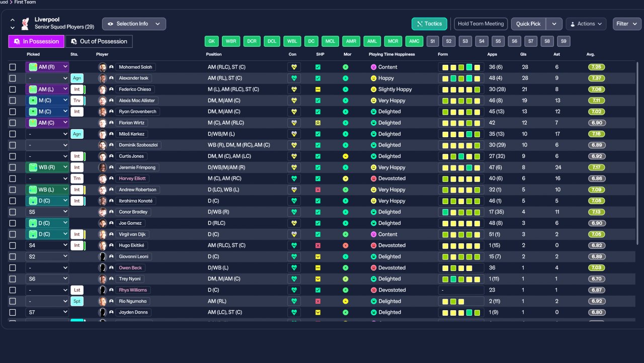644x363 pixels.
Task: Switch to the Out of Possession tab
Action: (x=99, y=41)
